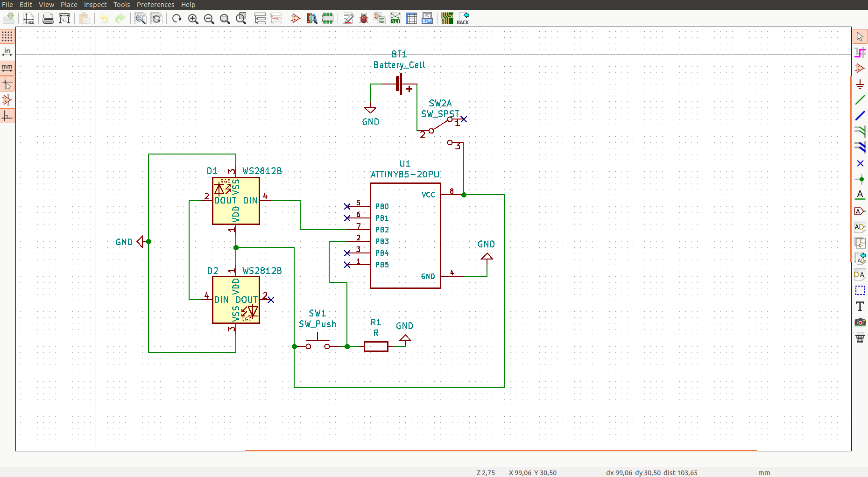Open the File menu
Screen dimensions: 868x477
(7, 5)
